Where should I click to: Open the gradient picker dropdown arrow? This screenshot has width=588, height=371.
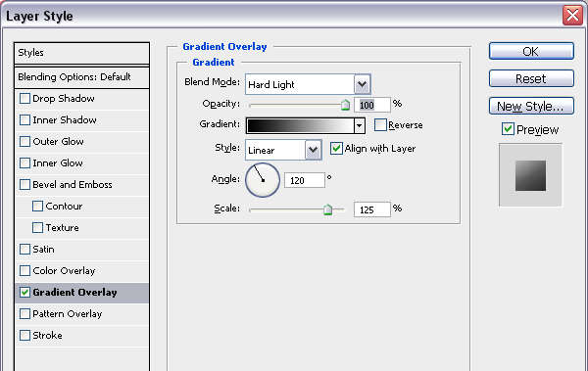pyautogui.click(x=360, y=125)
